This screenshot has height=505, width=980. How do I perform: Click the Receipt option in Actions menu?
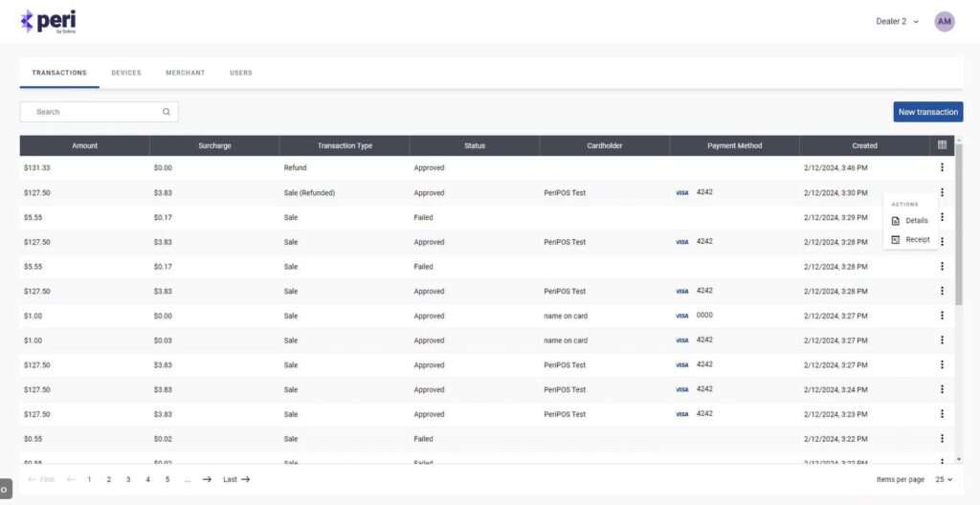(x=910, y=239)
